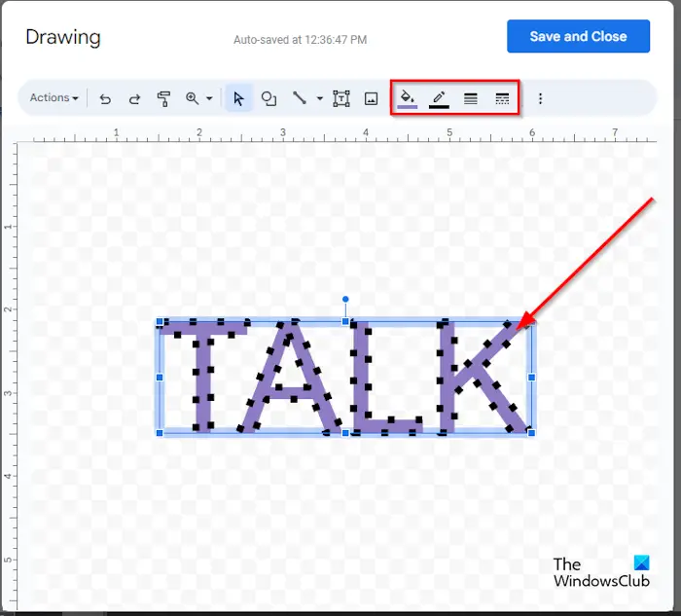Click the Zoom magnifier icon
The width and height of the screenshot is (681, 616).
coord(192,98)
